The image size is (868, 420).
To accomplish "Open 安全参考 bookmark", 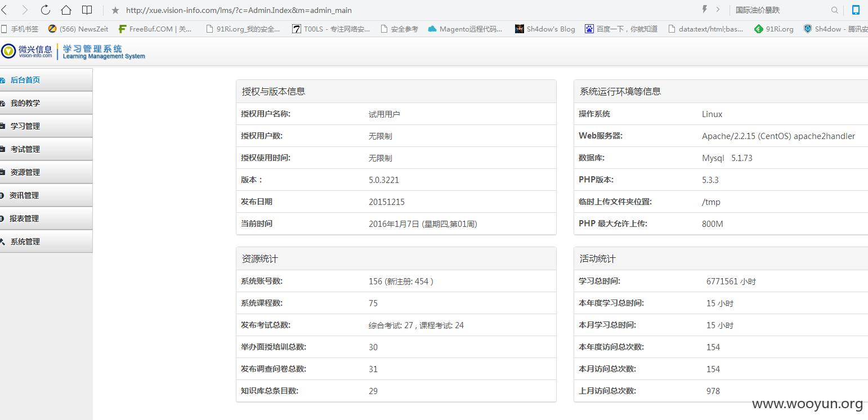I will coord(399,29).
